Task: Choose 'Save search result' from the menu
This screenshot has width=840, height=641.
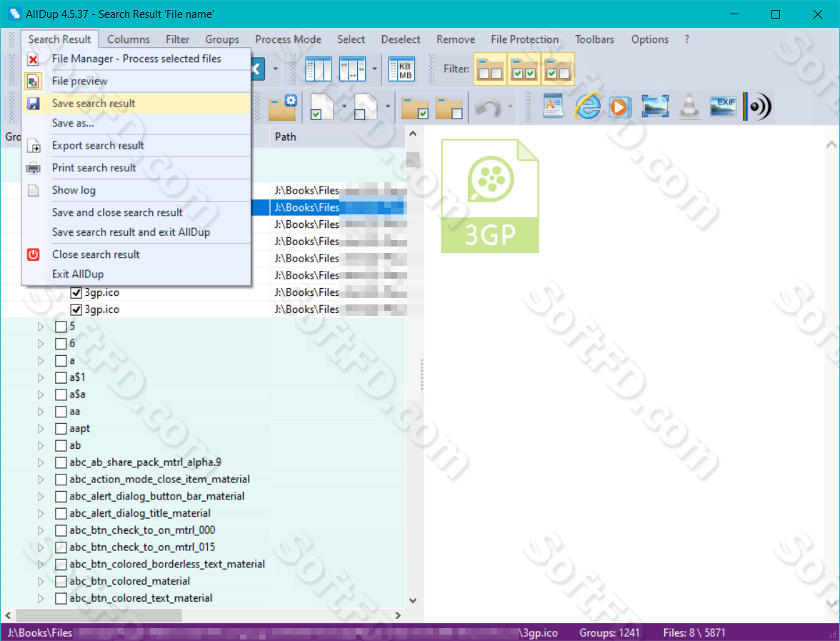Action: 136,104
